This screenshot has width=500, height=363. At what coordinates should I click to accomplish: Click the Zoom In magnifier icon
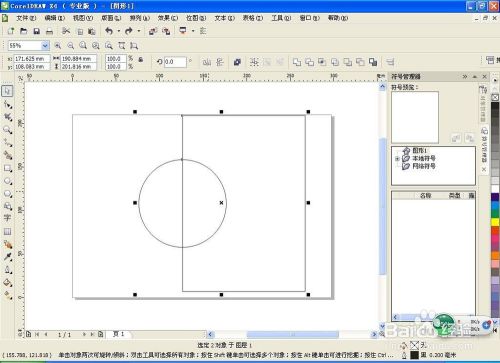click(58, 46)
